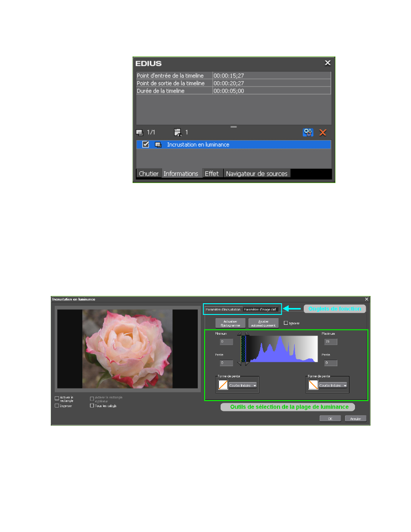Click the left Pente value field
The width and height of the screenshot is (411, 532).
pos(227,363)
